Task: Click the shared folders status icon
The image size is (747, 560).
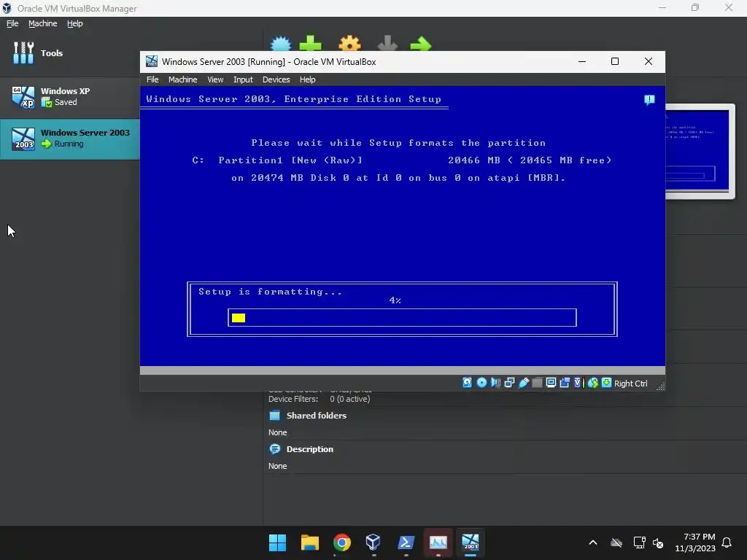Action: (x=537, y=383)
